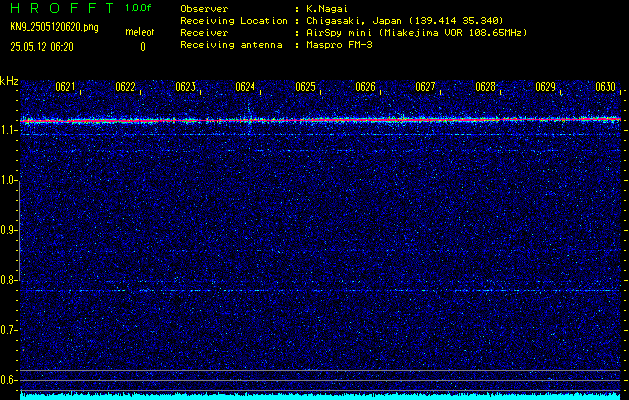The height and width of the screenshot is (400, 629).
Task: Click the Maspro FM-3 antenna value
Action: pos(339,45)
